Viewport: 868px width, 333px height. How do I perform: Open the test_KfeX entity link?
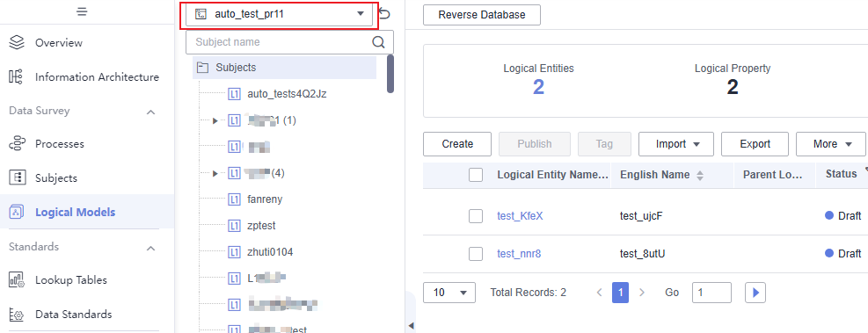[x=520, y=216]
